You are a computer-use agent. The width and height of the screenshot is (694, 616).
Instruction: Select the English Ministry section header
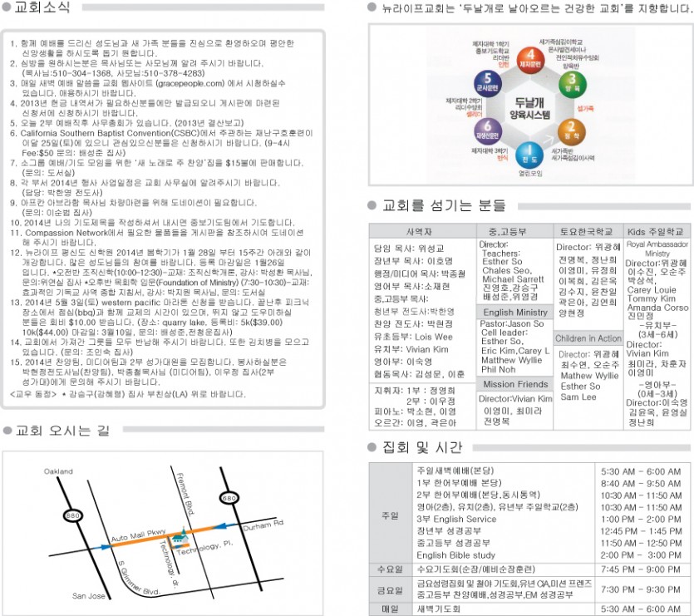click(x=514, y=312)
